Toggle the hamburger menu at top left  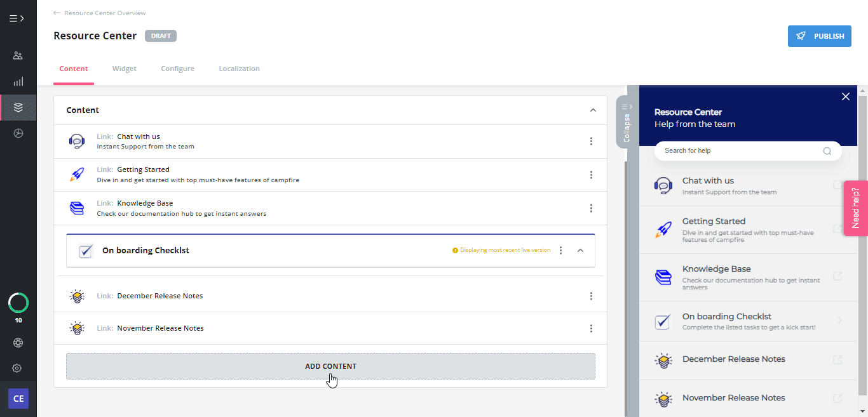click(x=17, y=18)
